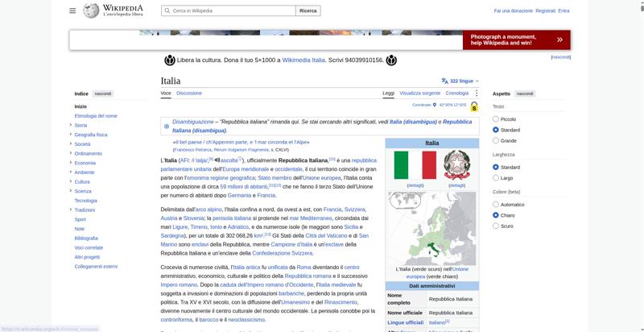Click the translate languages icon
This screenshot has width=644, height=332.
(445, 81)
